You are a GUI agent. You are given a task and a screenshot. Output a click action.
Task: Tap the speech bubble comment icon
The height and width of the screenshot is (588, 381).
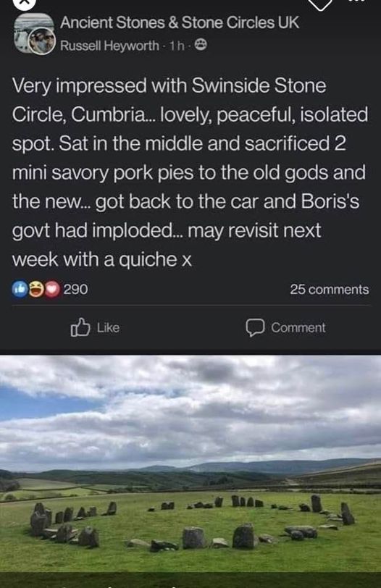click(256, 328)
